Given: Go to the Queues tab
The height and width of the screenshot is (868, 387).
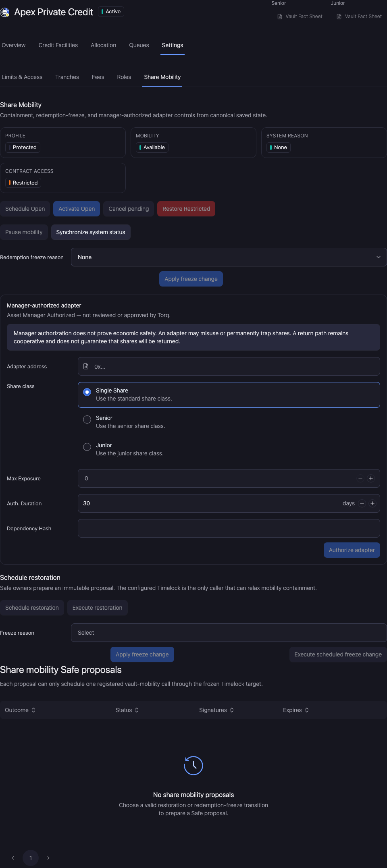Looking at the screenshot, I should (139, 45).
